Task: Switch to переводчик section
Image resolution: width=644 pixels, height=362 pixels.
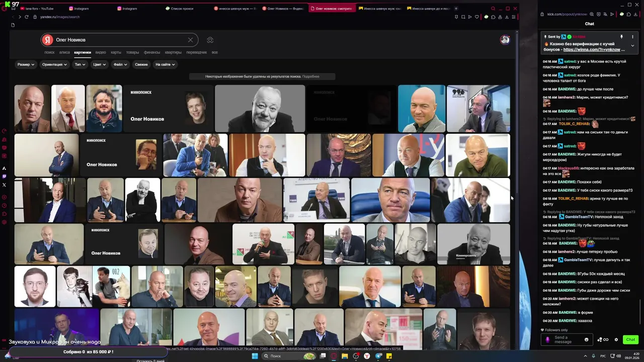Action: [196, 52]
